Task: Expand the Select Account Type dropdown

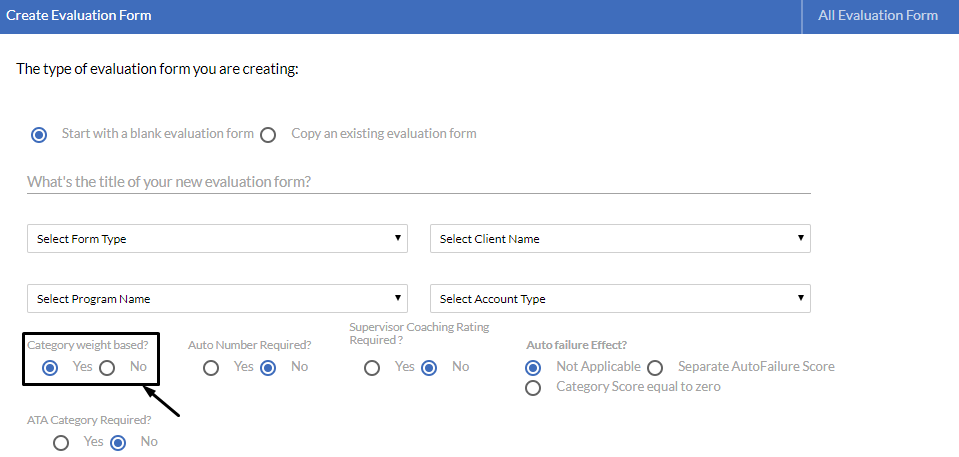Action: (x=620, y=299)
